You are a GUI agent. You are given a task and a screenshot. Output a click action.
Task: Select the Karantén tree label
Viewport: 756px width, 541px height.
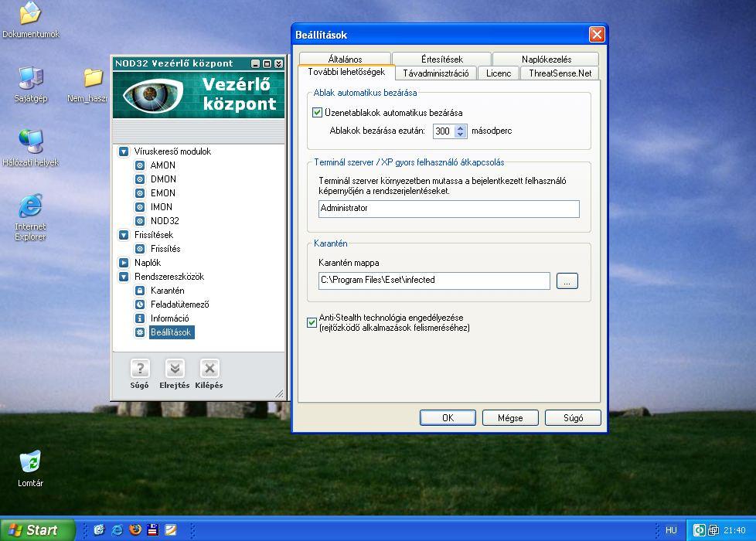tap(167, 291)
